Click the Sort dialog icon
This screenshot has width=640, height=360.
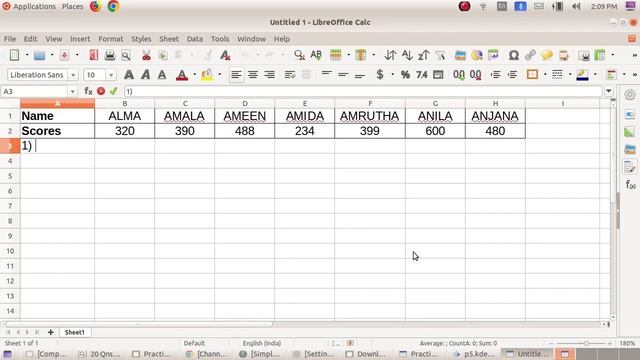390,55
